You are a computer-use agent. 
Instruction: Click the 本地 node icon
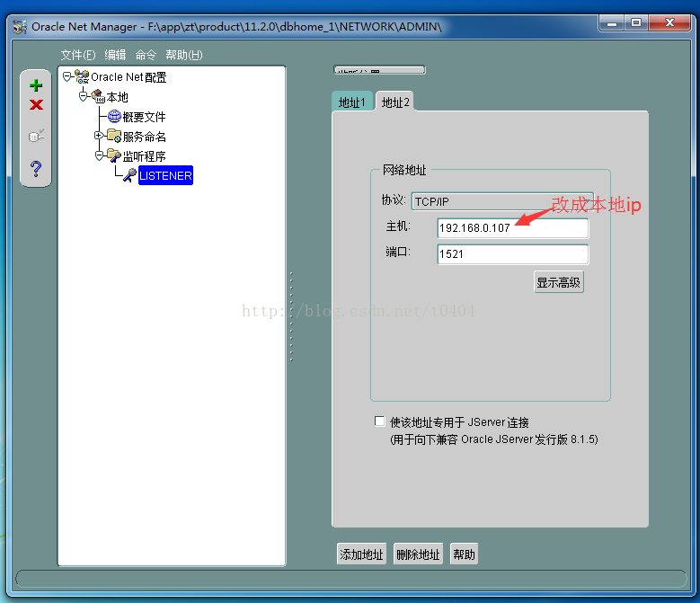pyautogui.click(x=98, y=96)
